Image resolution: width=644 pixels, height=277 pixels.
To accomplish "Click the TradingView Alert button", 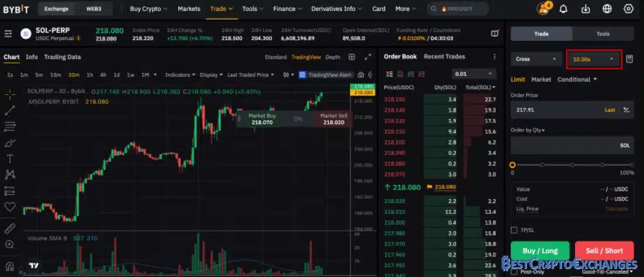I will coord(326,75).
